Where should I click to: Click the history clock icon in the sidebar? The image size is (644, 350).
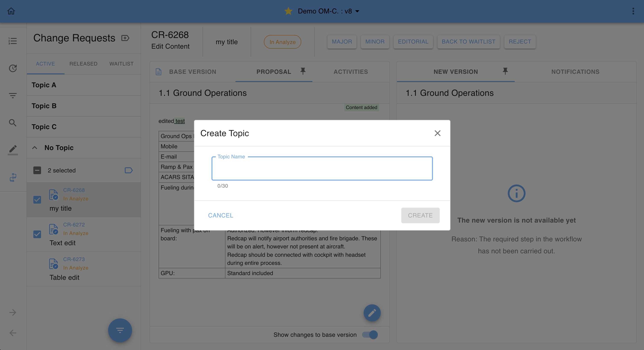(13, 68)
